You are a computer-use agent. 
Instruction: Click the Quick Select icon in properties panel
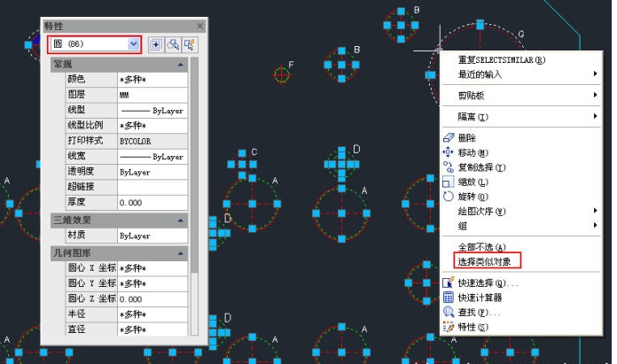coord(190,45)
